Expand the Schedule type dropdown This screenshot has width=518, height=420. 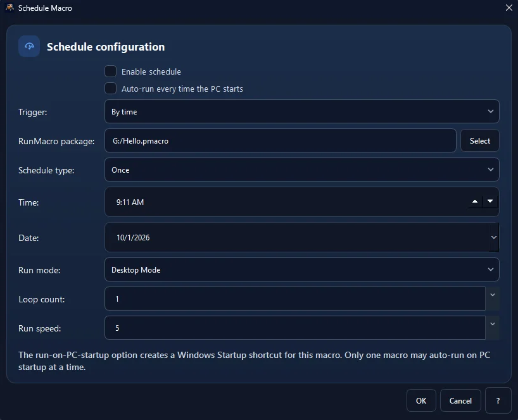click(301, 170)
